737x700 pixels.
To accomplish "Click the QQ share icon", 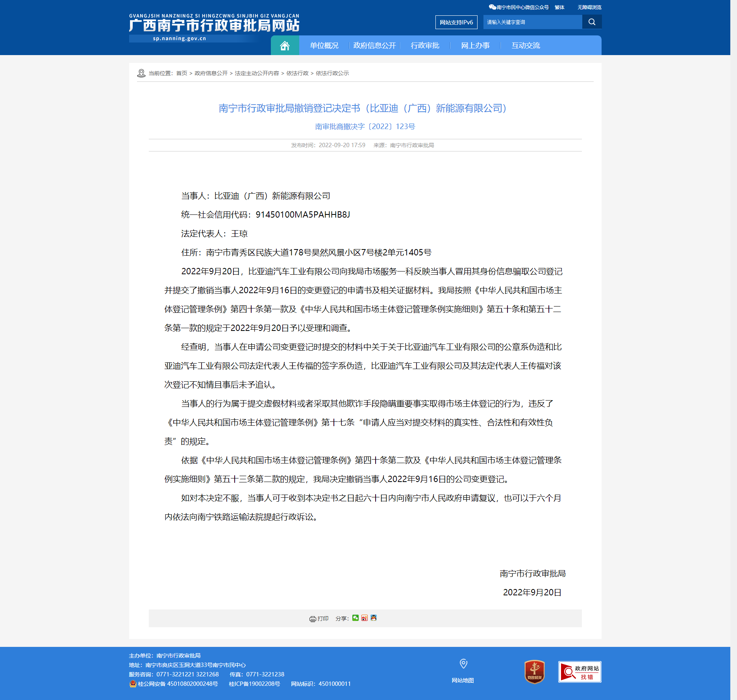I will click(374, 618).
